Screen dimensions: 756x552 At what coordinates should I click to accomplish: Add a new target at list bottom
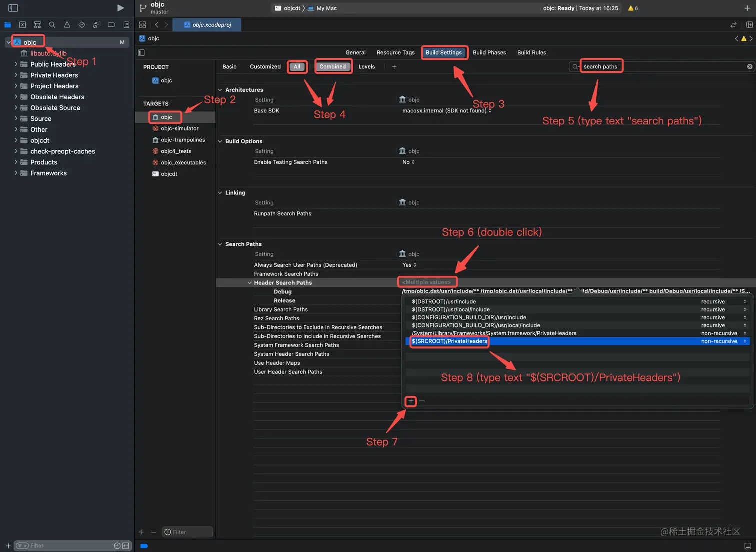141,532
